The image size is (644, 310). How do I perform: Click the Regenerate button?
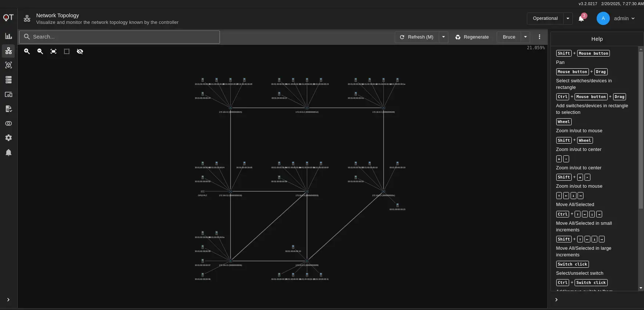point(472,37)
